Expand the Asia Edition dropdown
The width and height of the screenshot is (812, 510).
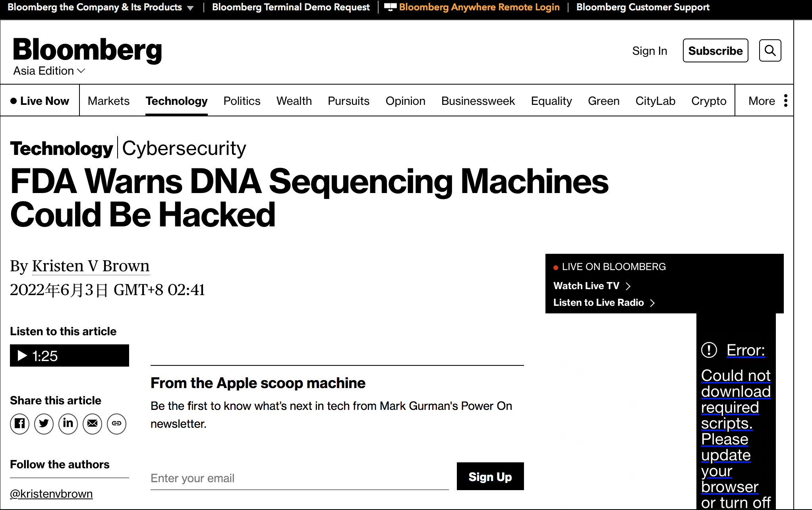(x=49, y=71)
